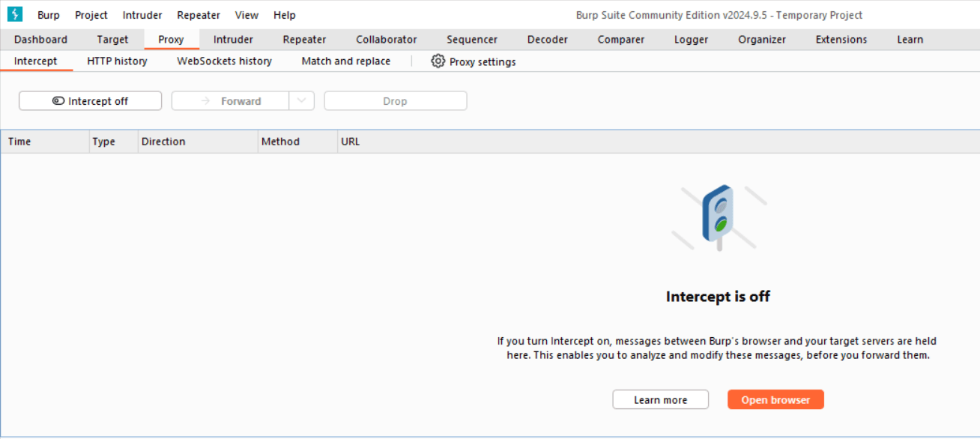Open the Comparer tab

point(621,40)
